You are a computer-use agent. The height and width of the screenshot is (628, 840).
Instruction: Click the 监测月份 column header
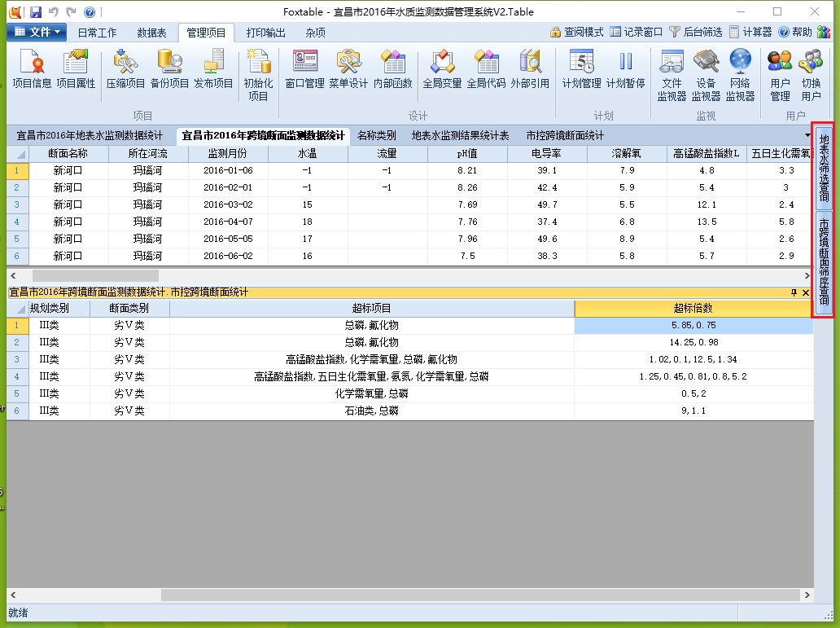228,153
